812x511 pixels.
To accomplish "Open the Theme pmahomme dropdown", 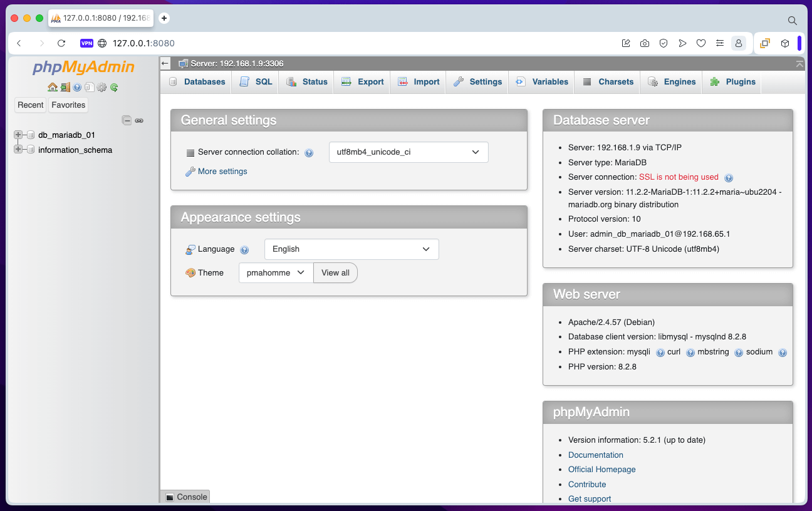I will (276, 273).
